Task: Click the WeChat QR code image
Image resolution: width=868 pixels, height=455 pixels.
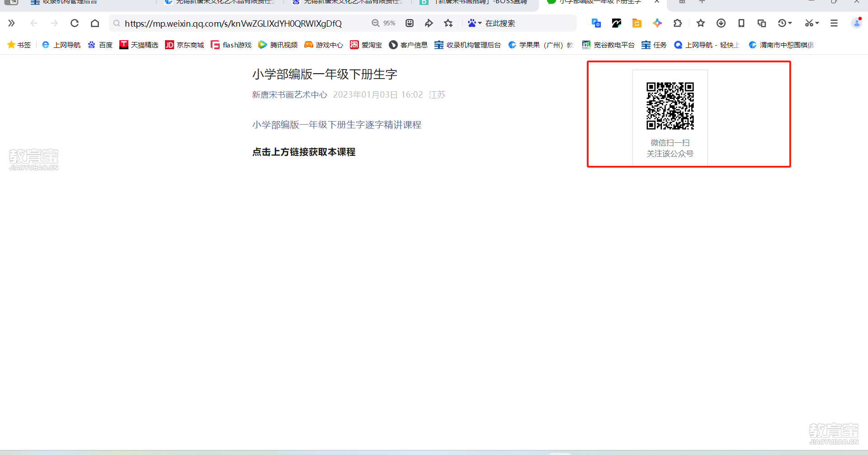Action: tap(670, 106)
